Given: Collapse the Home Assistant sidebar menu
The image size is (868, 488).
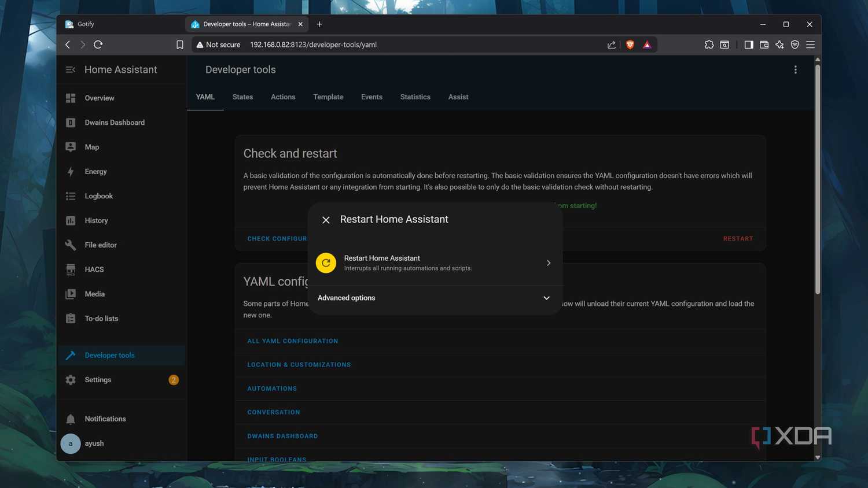Looking at the screenshot, I should click(71, 69).
